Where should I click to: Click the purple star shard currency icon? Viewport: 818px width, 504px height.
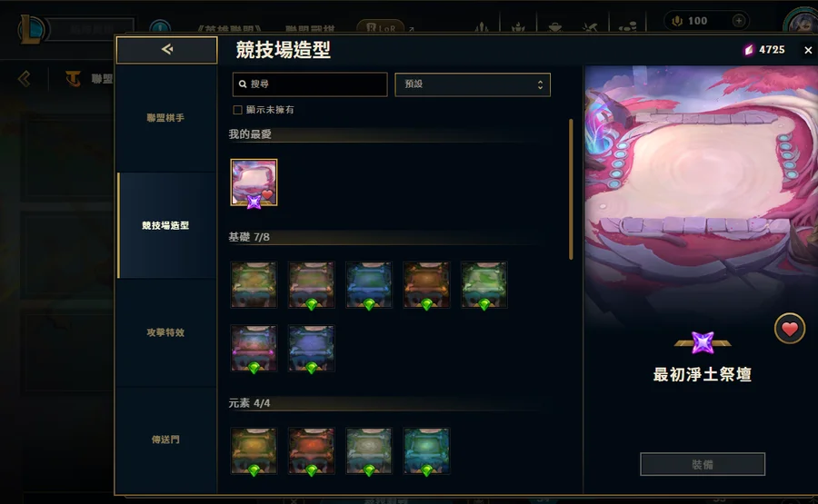coord(749,50)
